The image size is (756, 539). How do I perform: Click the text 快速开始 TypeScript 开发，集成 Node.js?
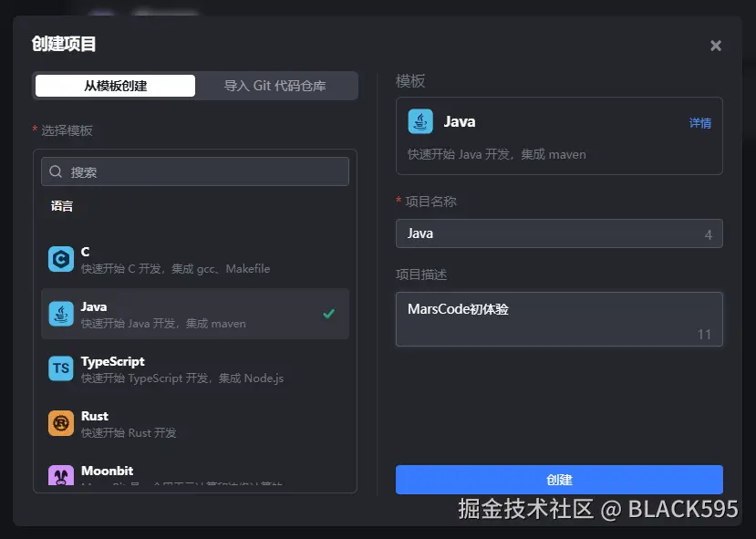click(182, 378)
